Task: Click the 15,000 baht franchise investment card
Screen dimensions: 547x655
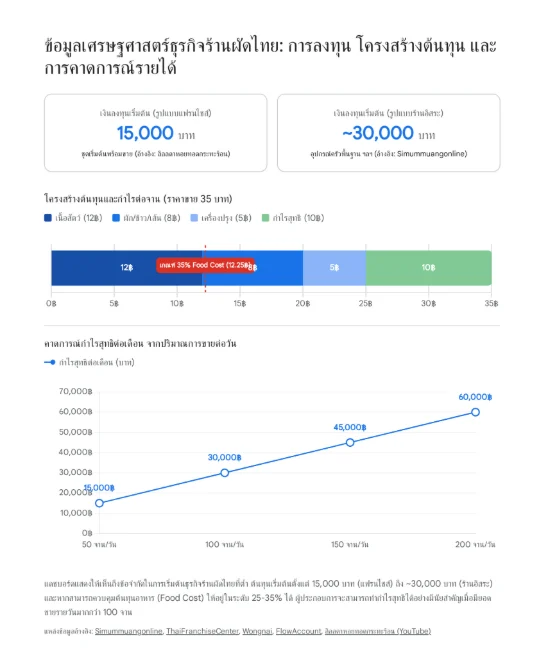Action: 155,133
